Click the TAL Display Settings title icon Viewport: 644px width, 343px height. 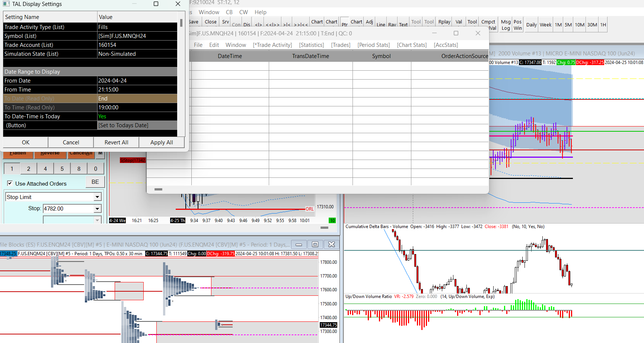pyautogui.click(x=6, y=4)
